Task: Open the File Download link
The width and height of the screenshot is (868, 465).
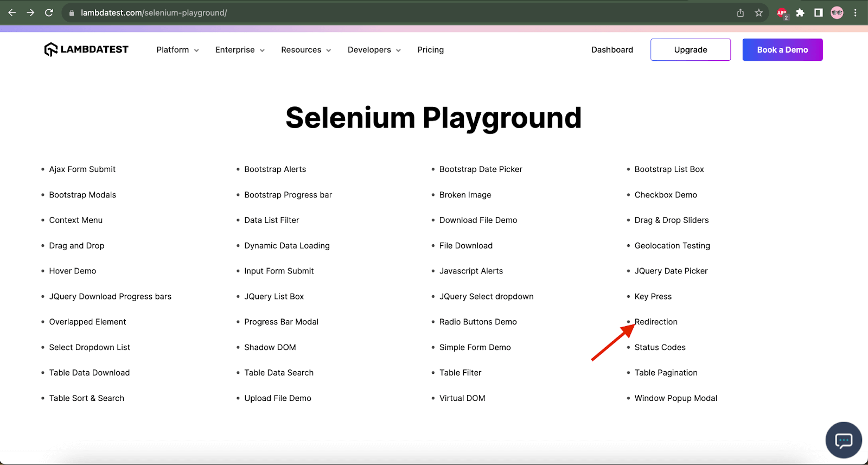Action: pos(466,246)
